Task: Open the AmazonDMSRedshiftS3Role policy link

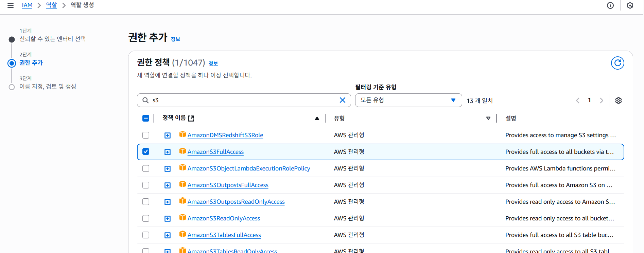Action: click(225, 135)
